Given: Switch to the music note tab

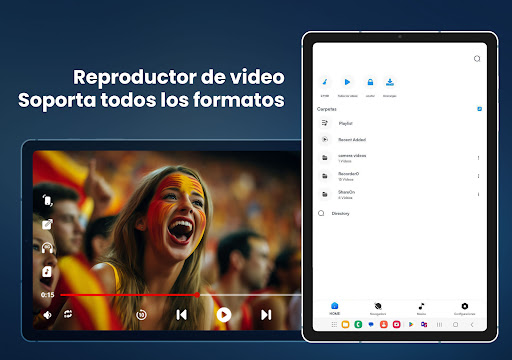Looking at the screenshot, I should click(421, 308).
